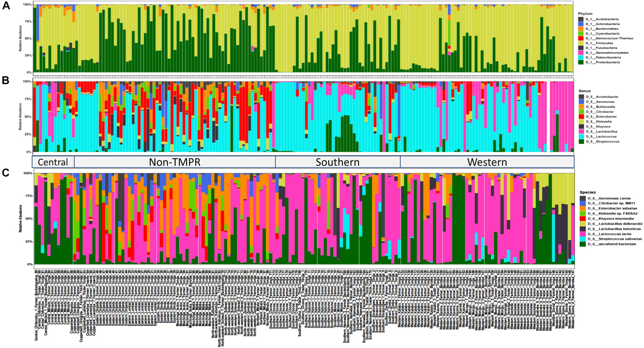
Task: Click the D_6__uncultured bacterium legend label text
Action: 612,244
